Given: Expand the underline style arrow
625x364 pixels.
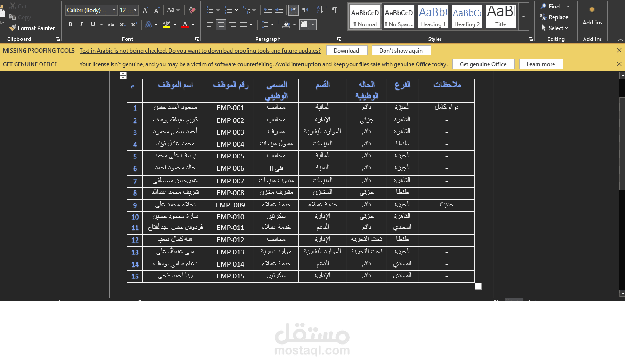Looking at the screenshot, I should tap(101, 24).
